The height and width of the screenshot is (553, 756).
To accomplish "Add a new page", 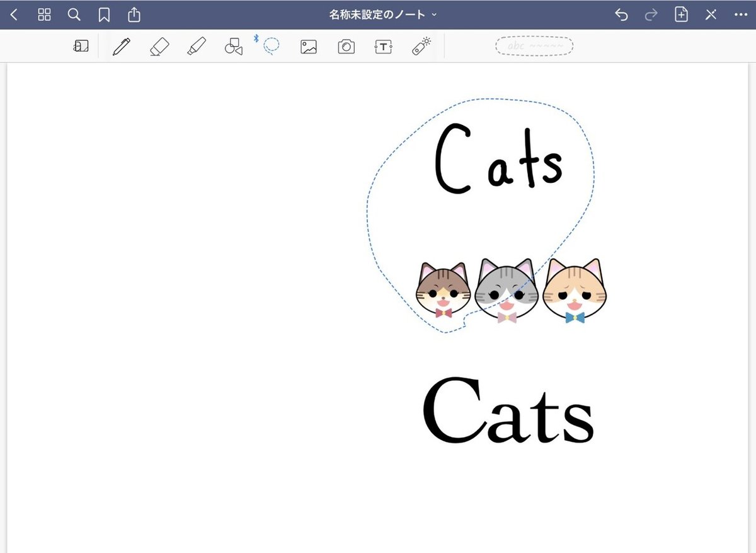I will pos(681,15).
